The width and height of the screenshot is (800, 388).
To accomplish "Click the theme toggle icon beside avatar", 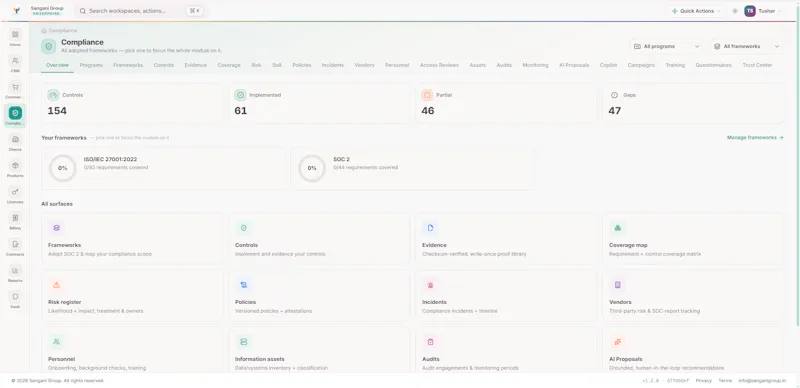I will [x=735, y=11].
